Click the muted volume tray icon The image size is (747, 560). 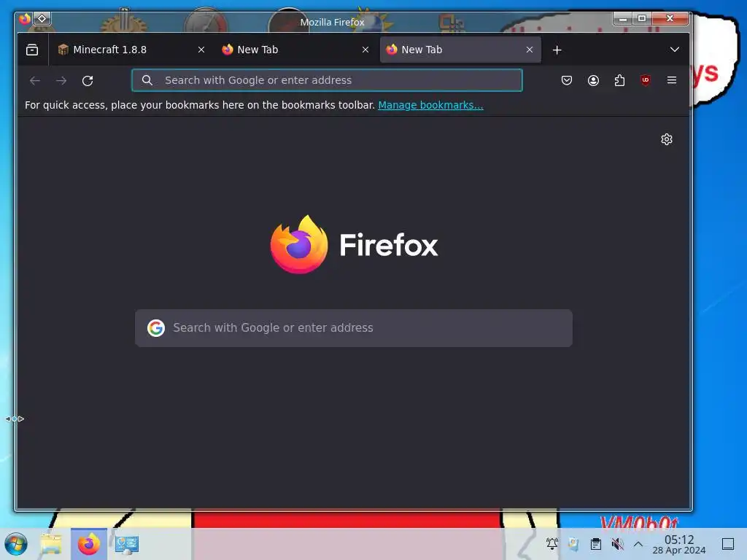point(617,543)
